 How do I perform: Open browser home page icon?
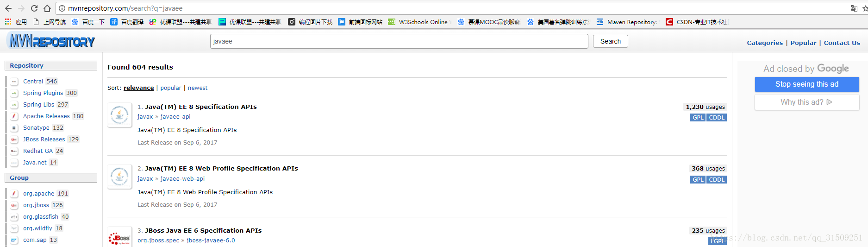tap(47, 8)
